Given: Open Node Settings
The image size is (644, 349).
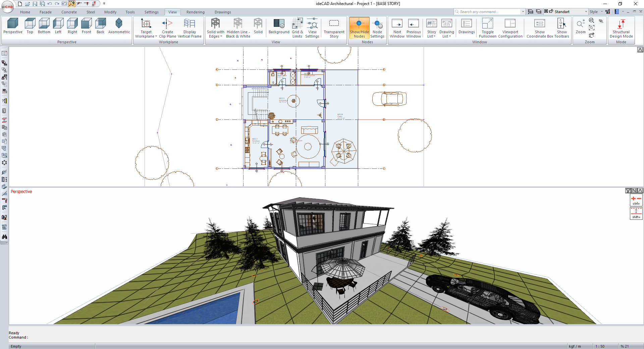Looking at the screenshot, I should tap(377, 28).
